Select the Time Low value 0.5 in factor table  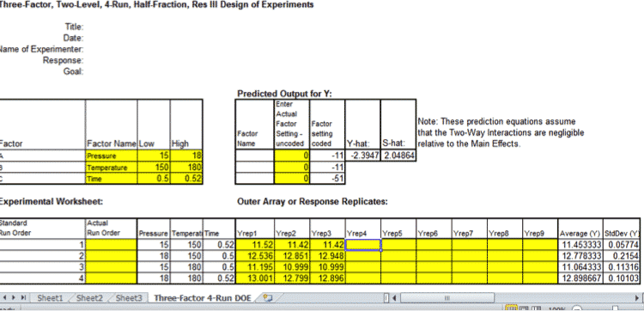click(154, 179)
